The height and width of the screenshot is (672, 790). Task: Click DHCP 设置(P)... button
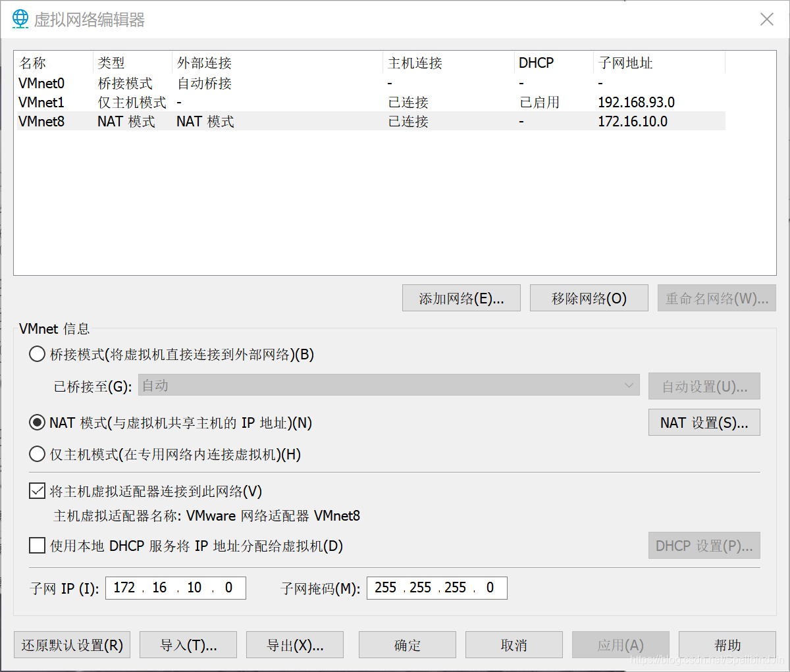[x=704, y=546]
